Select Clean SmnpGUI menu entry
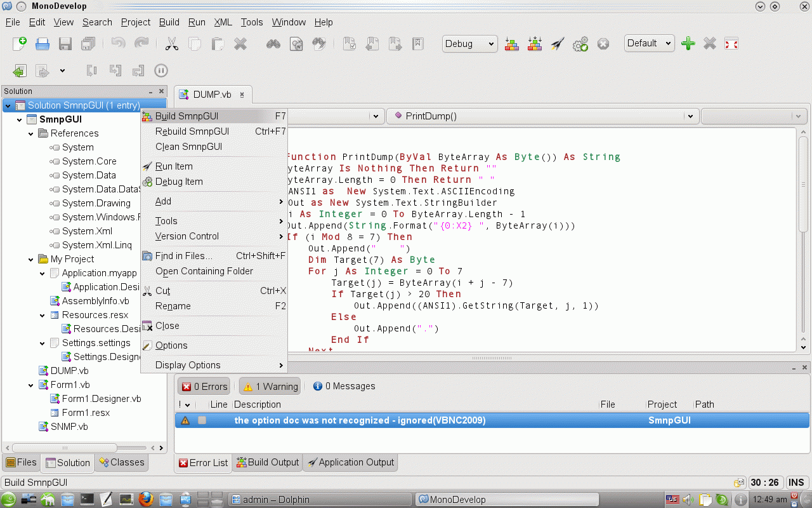812x508 pixels. [214, 147]
